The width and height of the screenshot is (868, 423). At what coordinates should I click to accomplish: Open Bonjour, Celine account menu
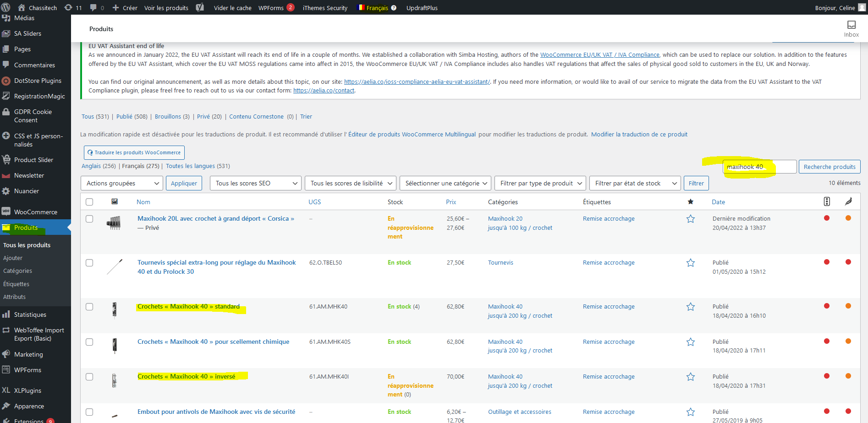[x=840, y=8]
